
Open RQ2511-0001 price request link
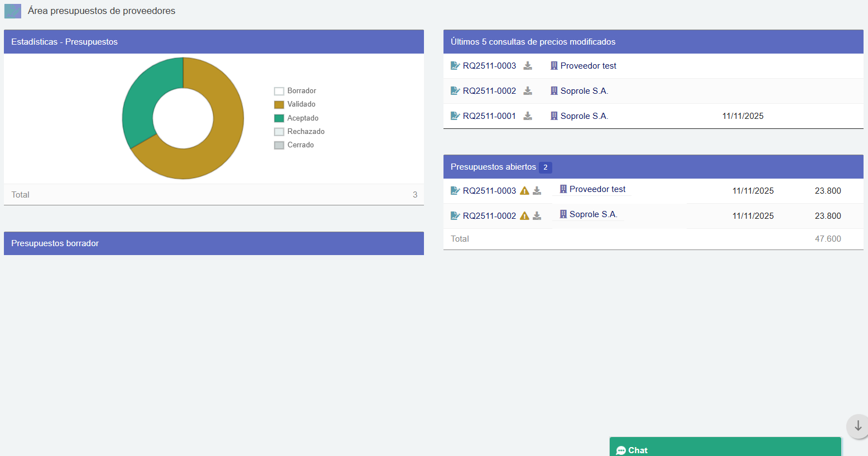(x=489, y=116)
